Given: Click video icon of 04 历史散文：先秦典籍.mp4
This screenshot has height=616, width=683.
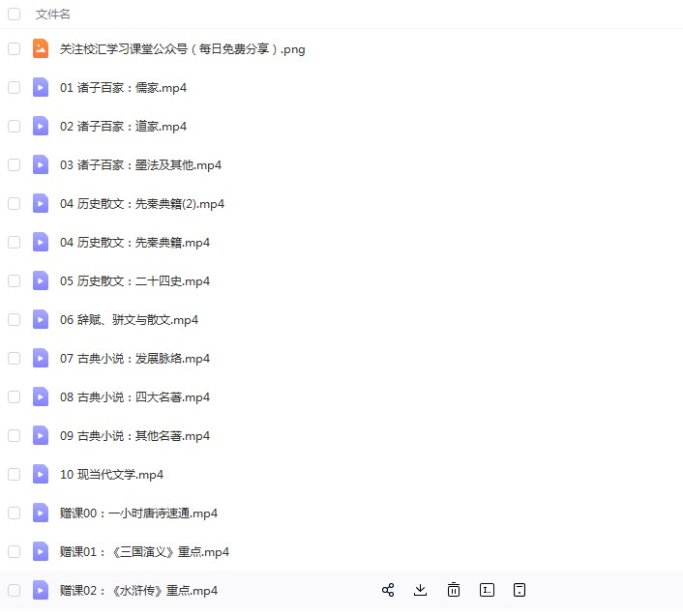Looking at the screenshot, I should coord(41,242).
